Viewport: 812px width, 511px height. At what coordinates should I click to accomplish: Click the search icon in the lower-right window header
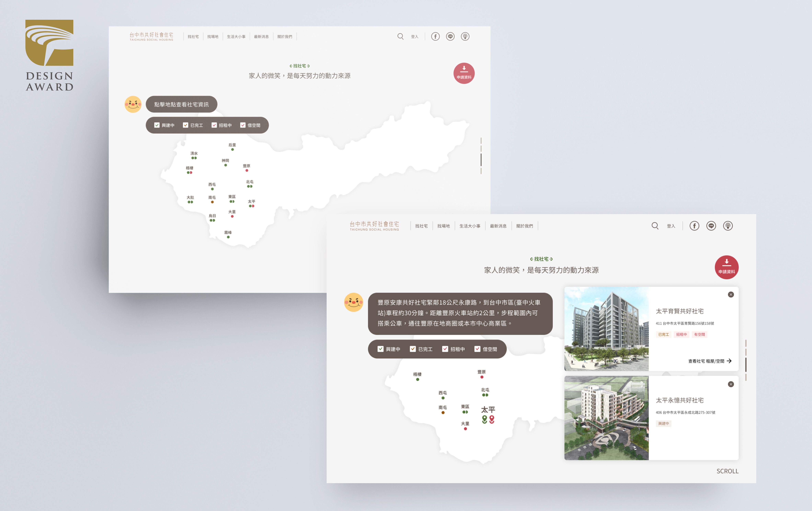pyautogui.click(x=655, y=226)
